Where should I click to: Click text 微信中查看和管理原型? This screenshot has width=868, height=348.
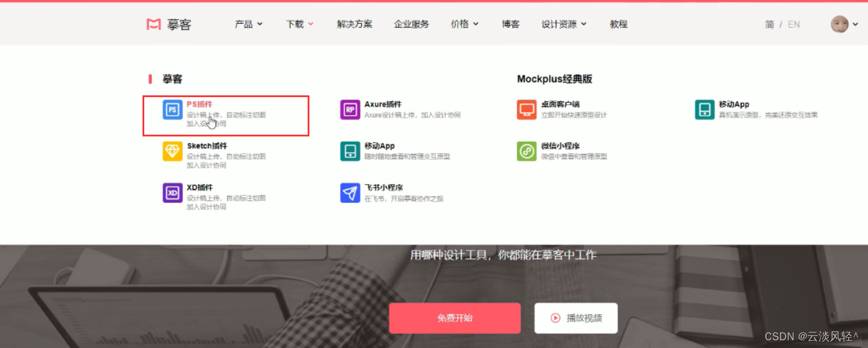coord(573,157)
